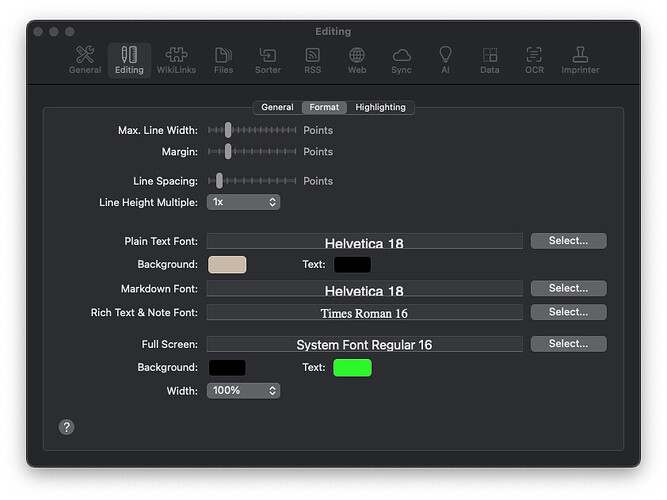Open the General preferences pane icon

(85, 60)
